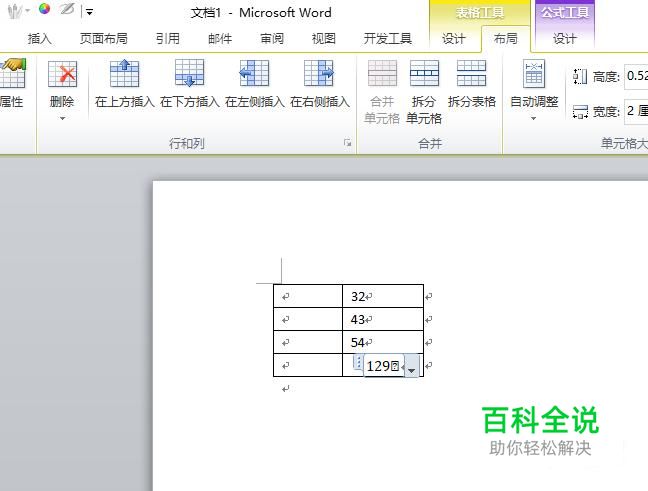Open Table Tools Design (设计) tab
Viewport: 648px width, 491px height.
[x=454, y=39]
